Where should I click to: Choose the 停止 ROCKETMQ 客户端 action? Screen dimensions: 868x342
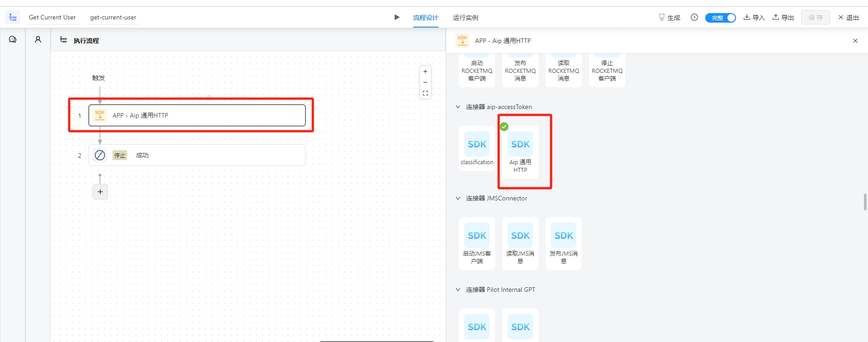click(x=607, y=71)
